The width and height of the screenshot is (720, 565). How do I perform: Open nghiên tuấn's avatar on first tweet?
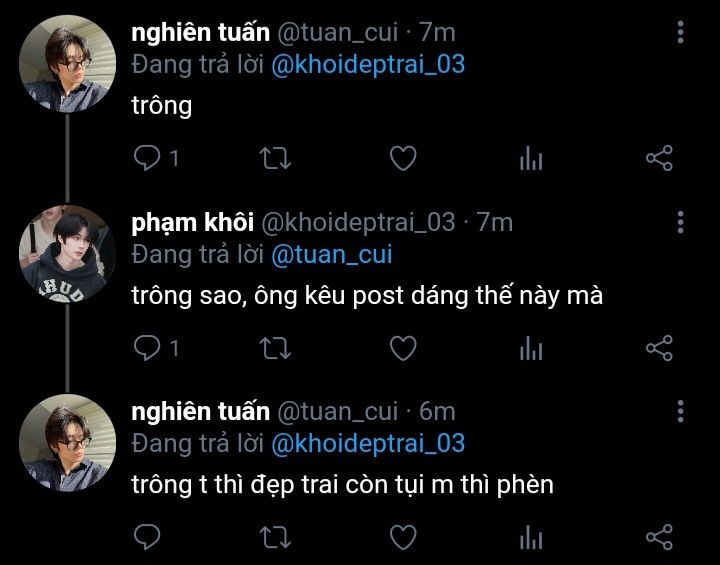click(67, 64)
